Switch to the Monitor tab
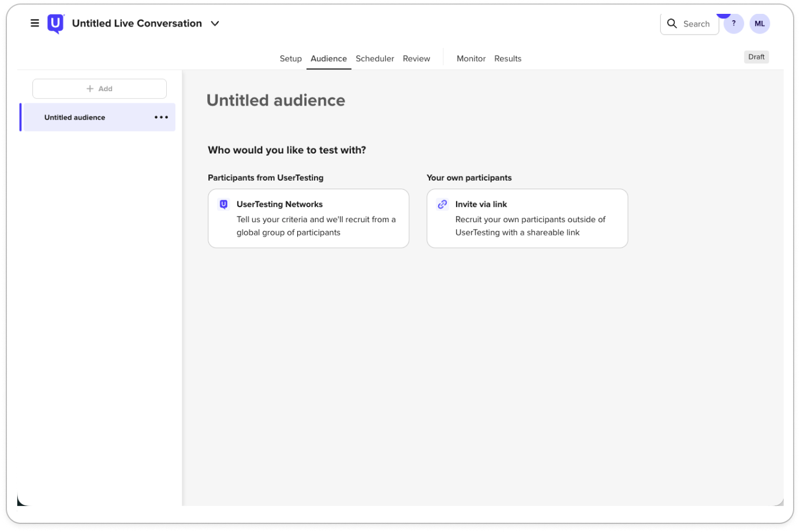This screenshot has height=532, width=800. (471, 59)
